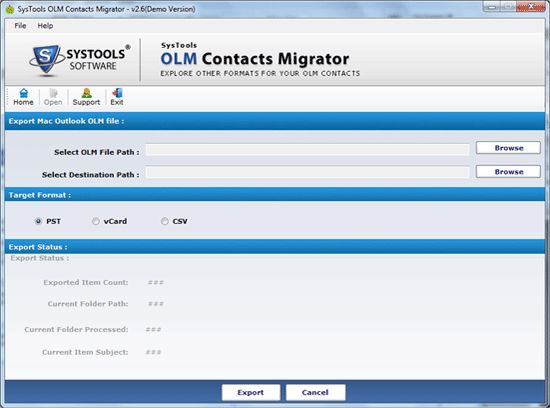Viewport: 550px width, 408px height.
Task: Click the Home toolbar icon
Action: 23,97
